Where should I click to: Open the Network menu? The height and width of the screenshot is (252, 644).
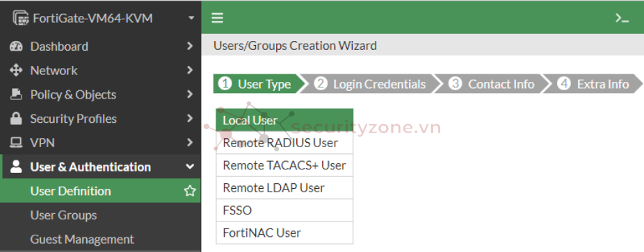coord(100,71)
